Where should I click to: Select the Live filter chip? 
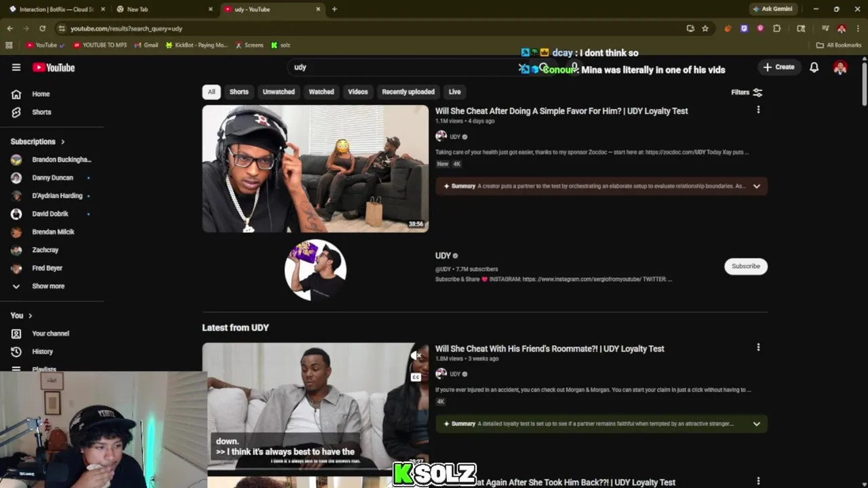click(454, 91)
